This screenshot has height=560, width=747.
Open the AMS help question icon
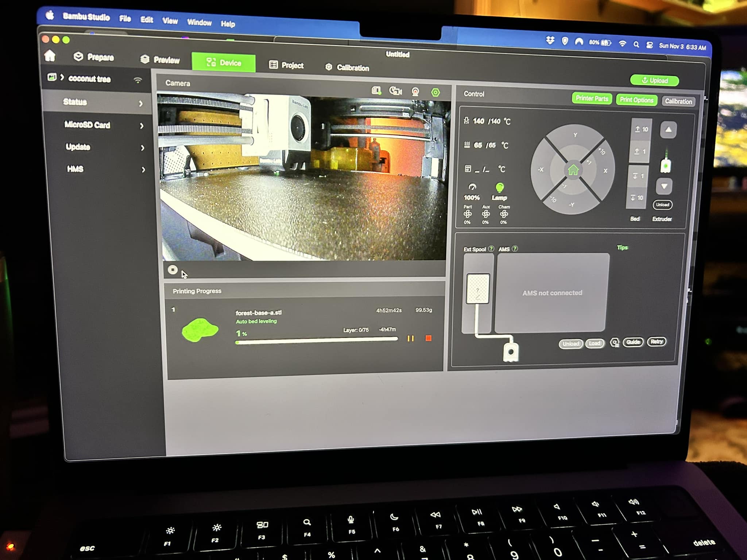515,249
